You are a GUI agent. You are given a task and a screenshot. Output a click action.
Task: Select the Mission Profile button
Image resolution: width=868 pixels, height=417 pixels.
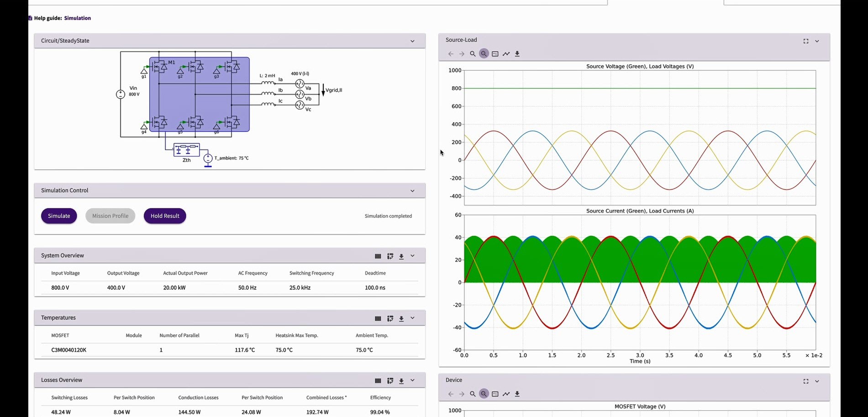(110, 216)
